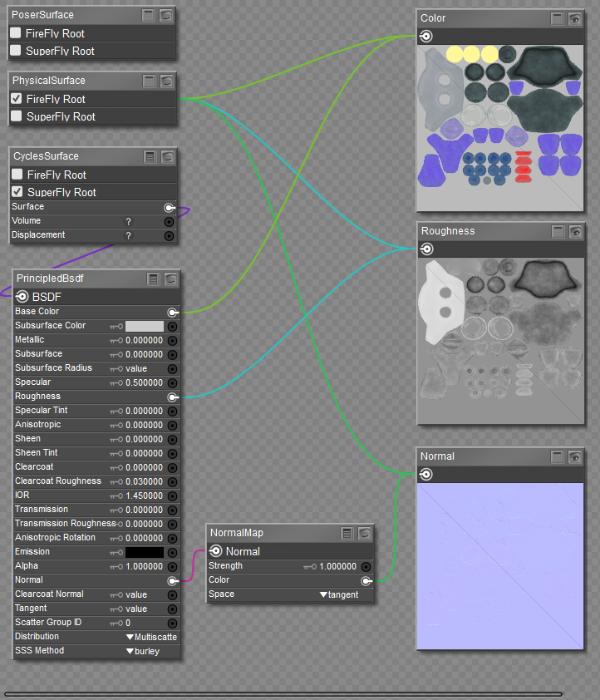Uncheck SuperFly Root on CyclesSurface

click(x=17, y=192)
